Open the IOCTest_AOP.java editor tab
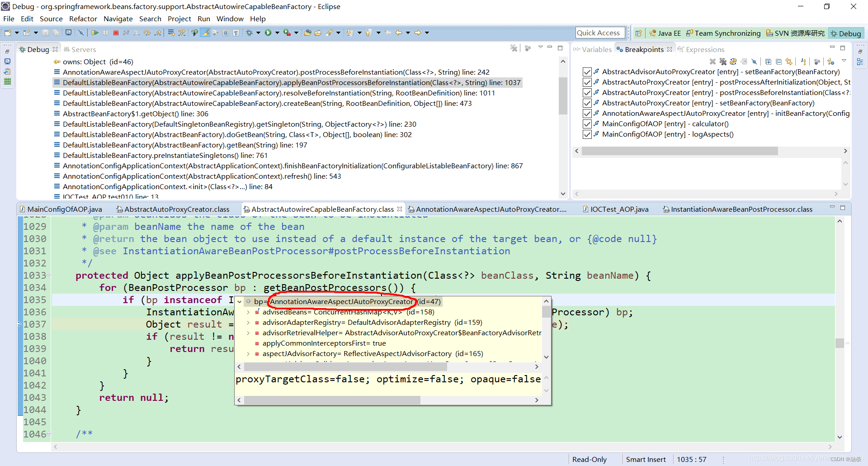Screen dimensions: 868x466 point(615,209)
